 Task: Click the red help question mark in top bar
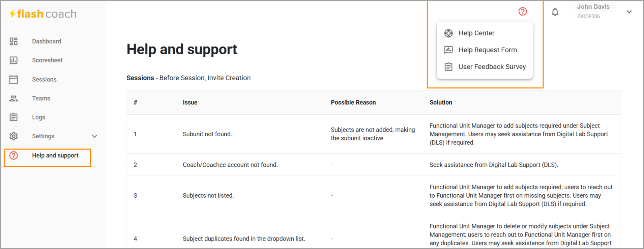(x=523, y=11)
